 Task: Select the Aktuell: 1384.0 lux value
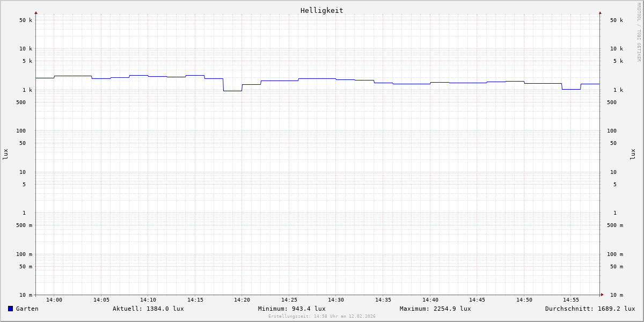148,309
